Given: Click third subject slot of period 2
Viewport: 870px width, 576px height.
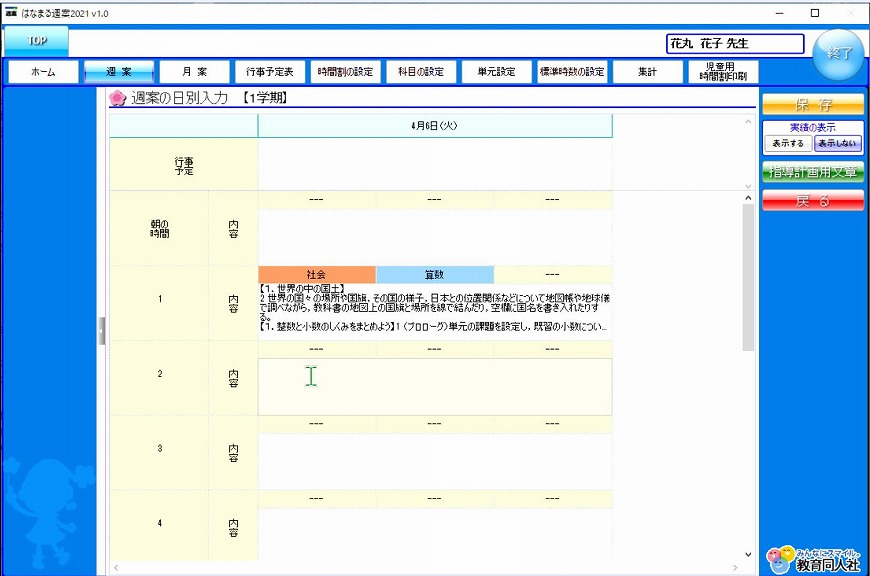Looking at the screenshot, I should [553, 349].
